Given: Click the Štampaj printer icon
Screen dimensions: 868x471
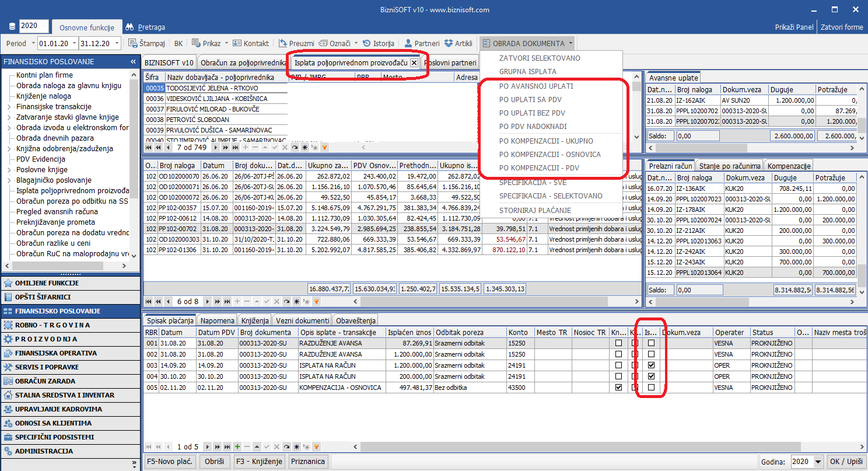Looking at the screenshot, I should coord(132,43).
